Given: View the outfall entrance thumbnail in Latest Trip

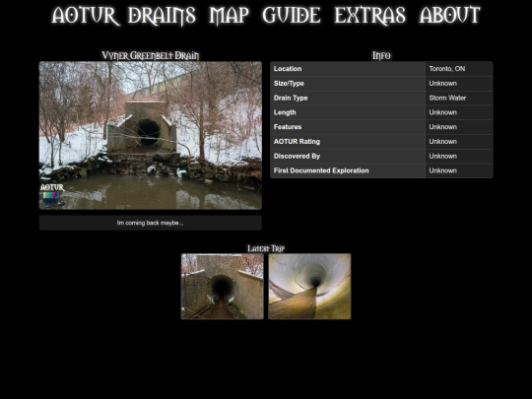Looking at the screenshot, I should (x=223, y=287).
